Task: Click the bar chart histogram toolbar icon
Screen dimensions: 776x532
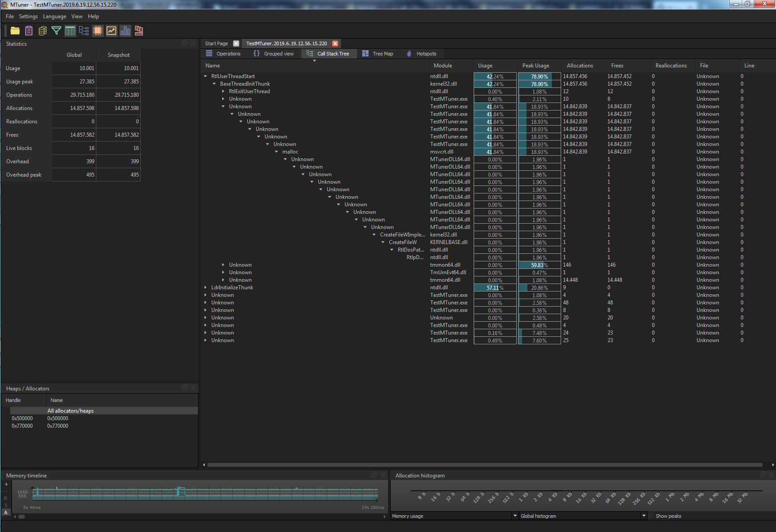Action: pos(125,31)
